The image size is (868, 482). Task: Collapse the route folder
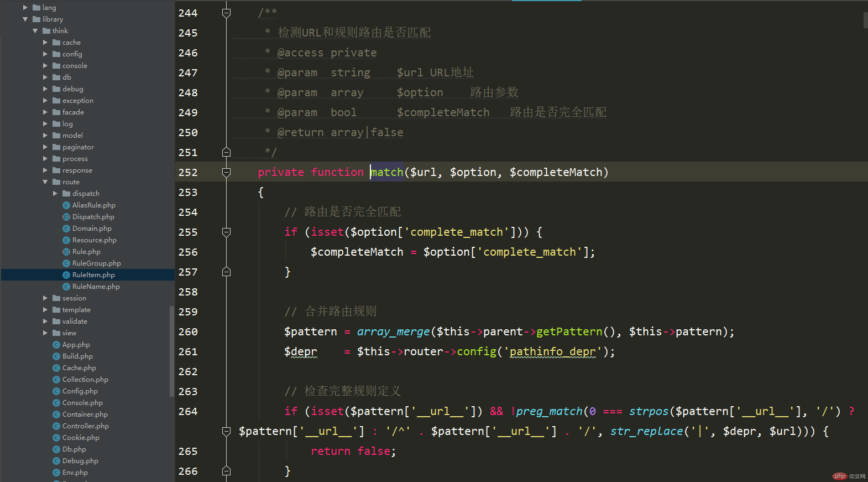coord(45,182)
